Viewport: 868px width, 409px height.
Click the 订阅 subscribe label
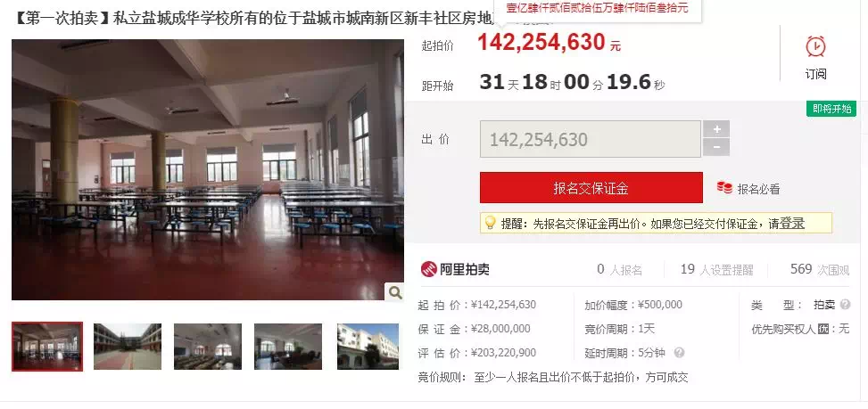point(815,74)
